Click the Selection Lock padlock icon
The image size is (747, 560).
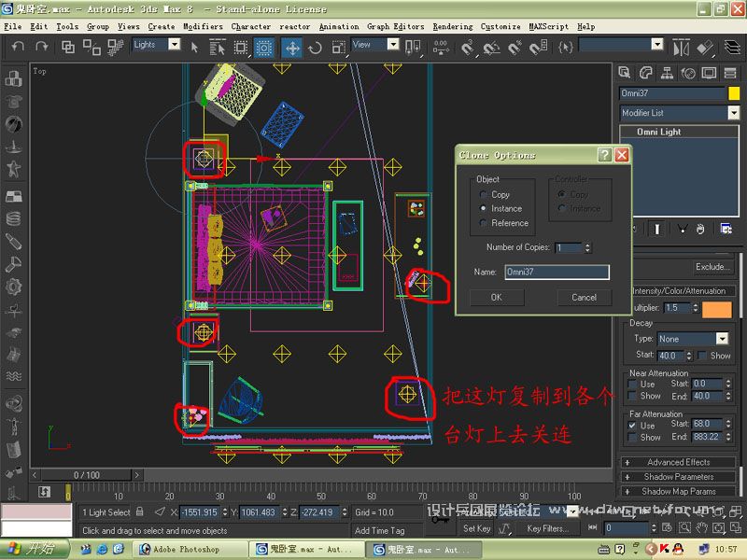(139, 511)
